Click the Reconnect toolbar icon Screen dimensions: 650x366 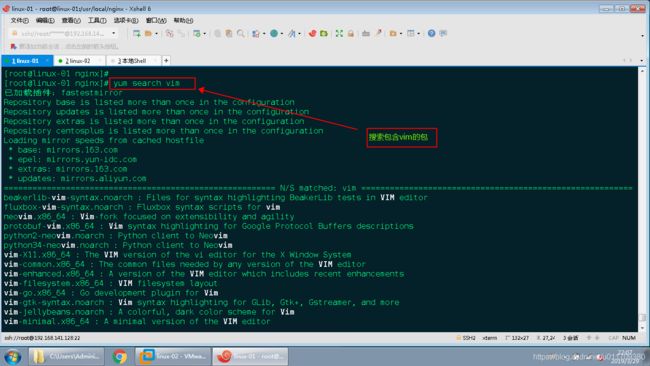pos(182,34)
